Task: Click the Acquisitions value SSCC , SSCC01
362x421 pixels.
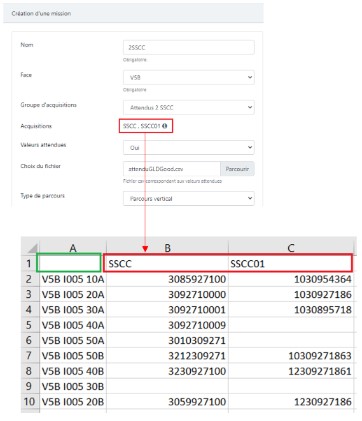Action: pos(142,126)
